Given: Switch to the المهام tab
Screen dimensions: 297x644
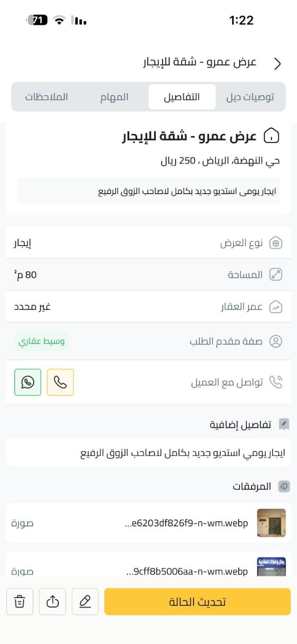Looking at the screenshot, I should coord(114,97).
